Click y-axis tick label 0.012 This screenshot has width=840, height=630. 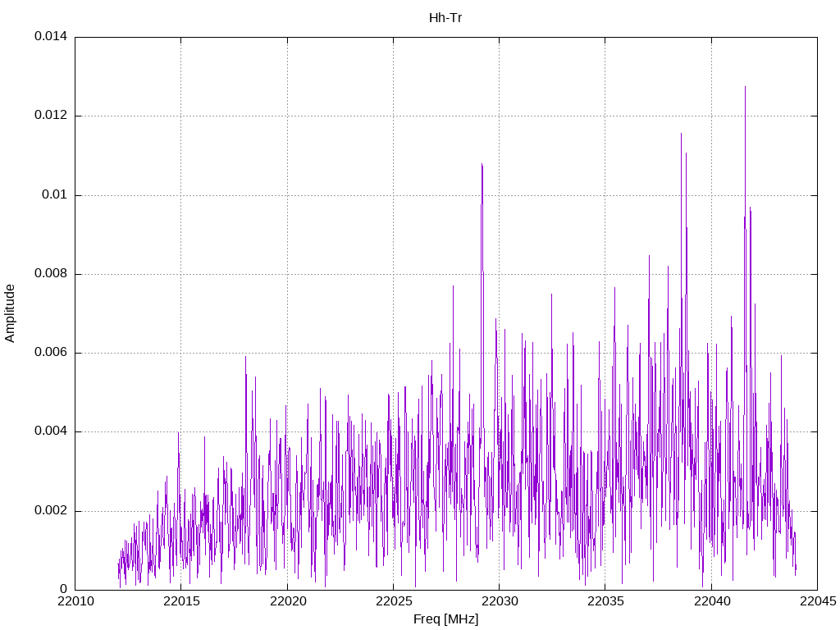(51, 115)
